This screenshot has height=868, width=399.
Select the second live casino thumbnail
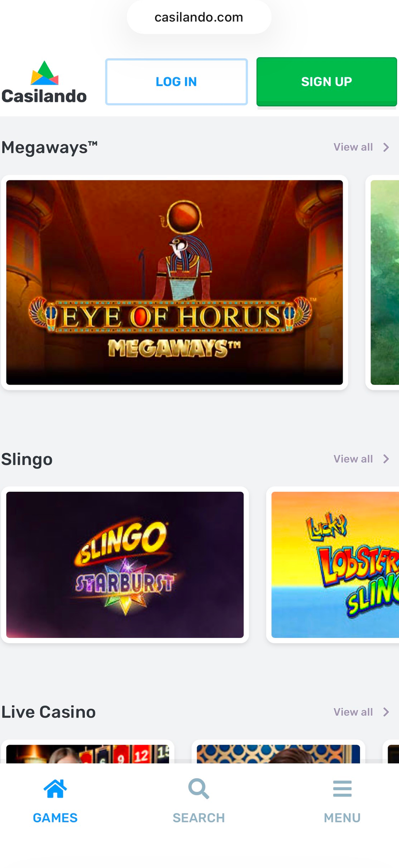(278, 753)
